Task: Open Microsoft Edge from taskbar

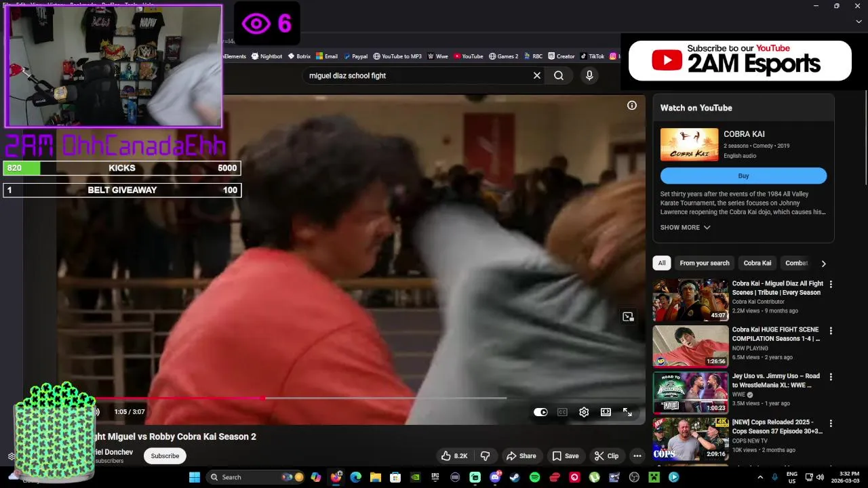Action: point(355,477)
